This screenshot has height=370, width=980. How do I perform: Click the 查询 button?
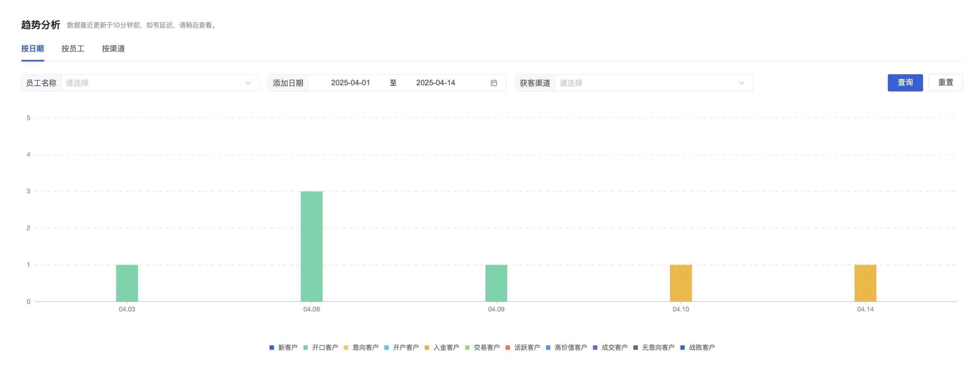905,83
